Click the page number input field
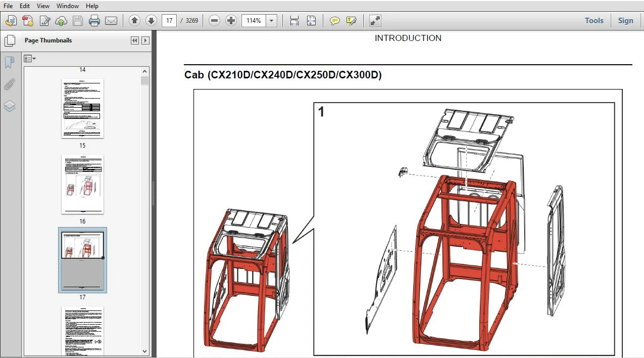Image resolution: width=644 pixels, height=358 pixels. tap(169, 21)
